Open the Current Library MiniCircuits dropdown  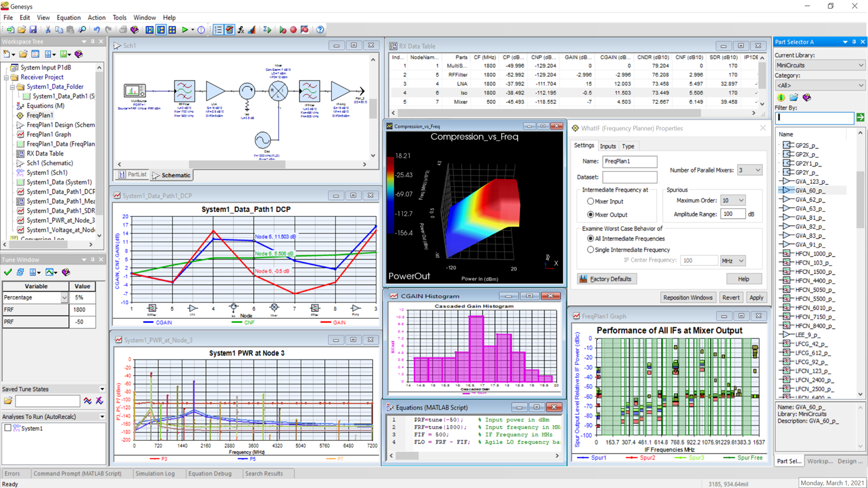coord(819,65)
